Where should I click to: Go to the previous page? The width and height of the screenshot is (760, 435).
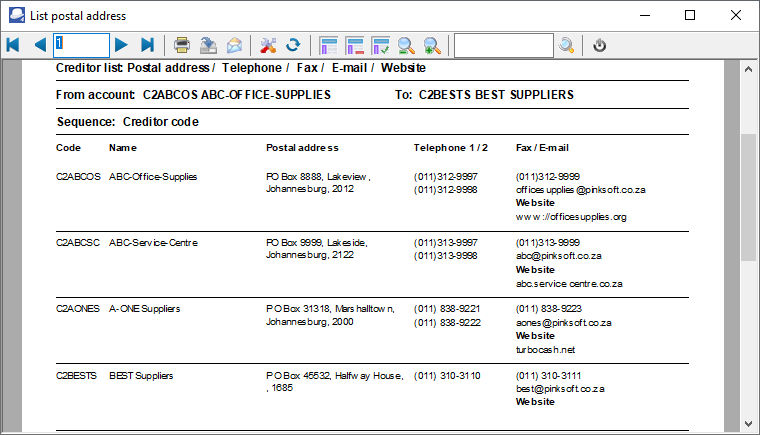pyautogui.click(x=40, y=45)
